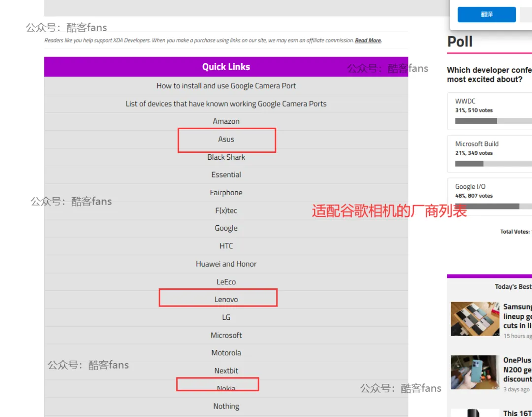Open the This 16T article headline
The image size is (532, 417).
pos(517,413)
